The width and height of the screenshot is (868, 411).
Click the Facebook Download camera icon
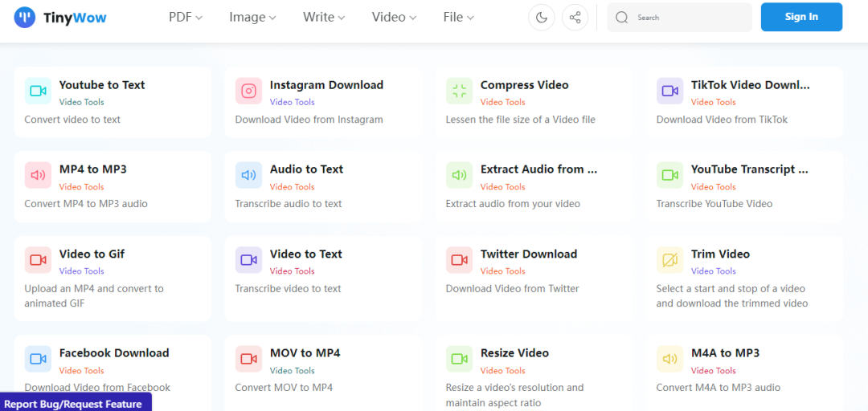(39, 359)
